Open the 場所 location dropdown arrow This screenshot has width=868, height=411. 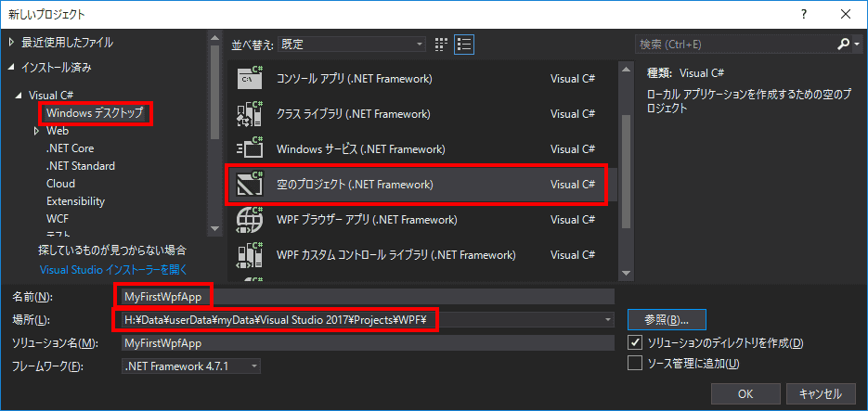[608, 319]
